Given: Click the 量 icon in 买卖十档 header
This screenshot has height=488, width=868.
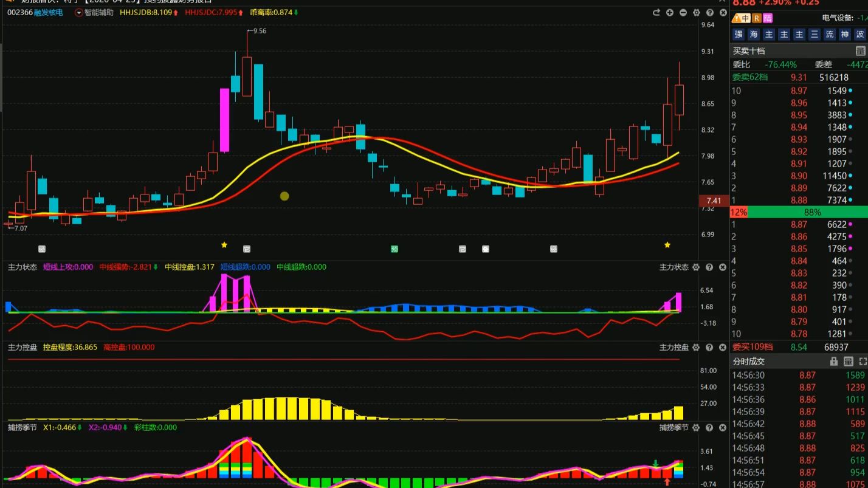Looking at the screenshot, I should [x=860, y=51].
